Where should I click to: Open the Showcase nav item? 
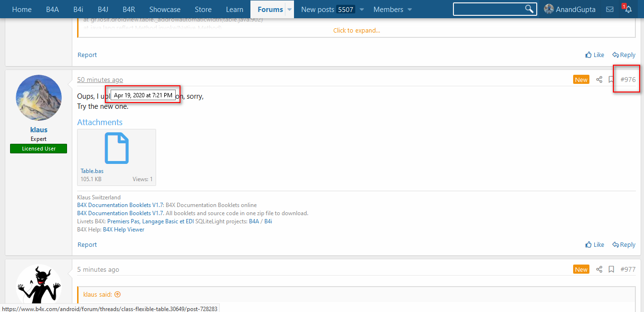pyautogui.click(x=165, y=10)
